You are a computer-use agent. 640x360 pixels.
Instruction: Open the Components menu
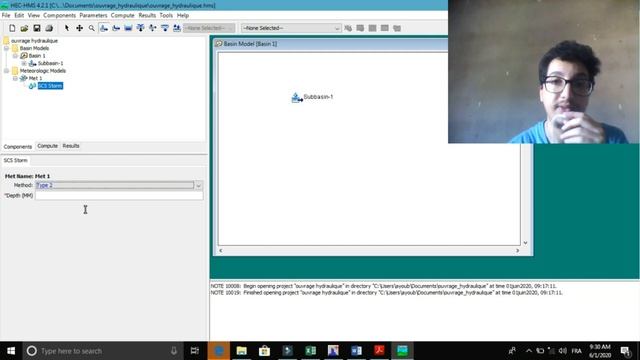coord(60,16)
